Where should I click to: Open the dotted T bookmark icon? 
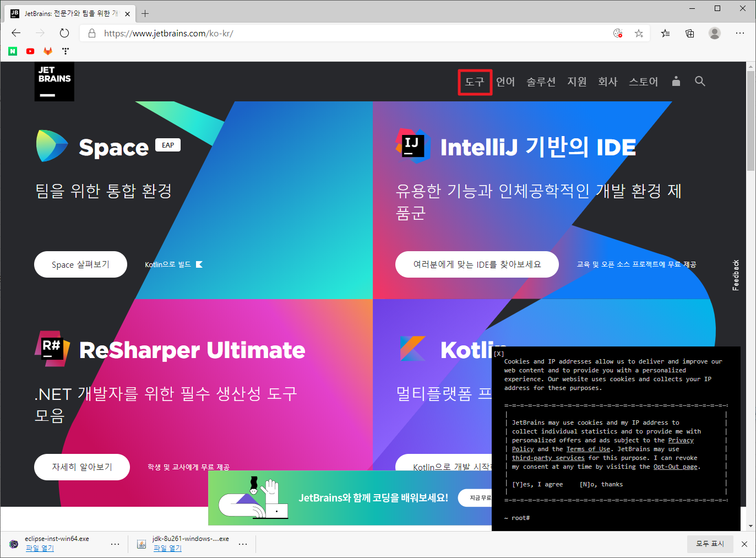tap(66, 51)
